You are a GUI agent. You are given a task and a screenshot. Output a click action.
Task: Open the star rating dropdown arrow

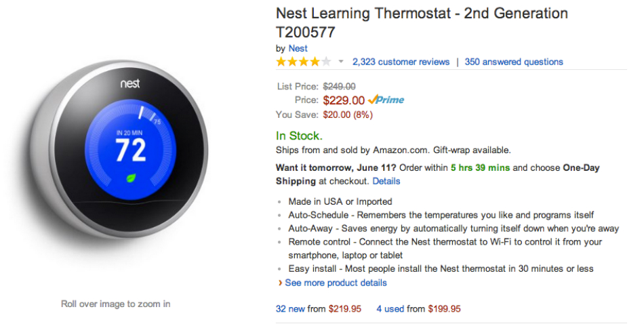(x=341, y=62)
